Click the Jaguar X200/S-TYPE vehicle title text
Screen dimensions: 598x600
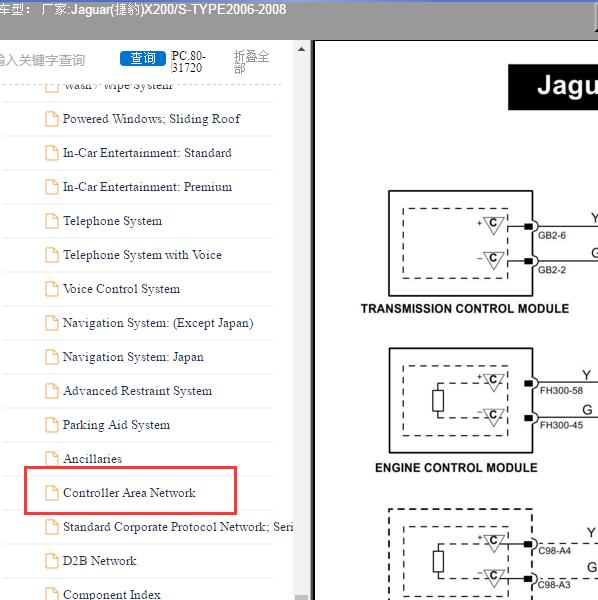pos(143,9)
